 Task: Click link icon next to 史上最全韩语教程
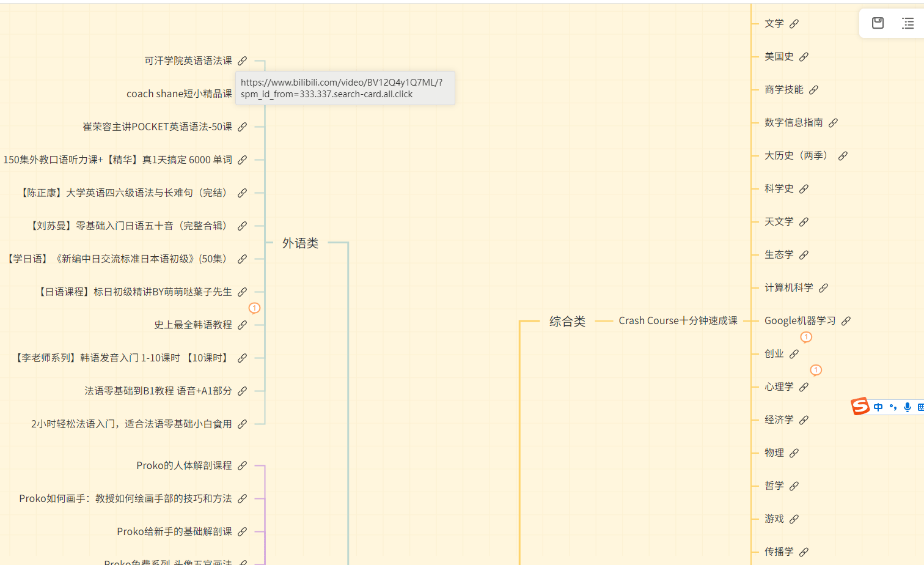click(x=243, y=325)
